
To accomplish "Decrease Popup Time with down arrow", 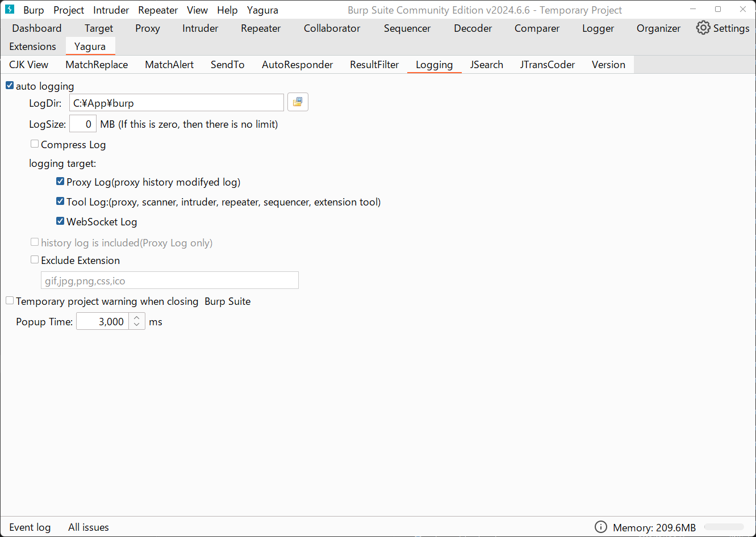I will pyautogui.click(x=137, y=325).
